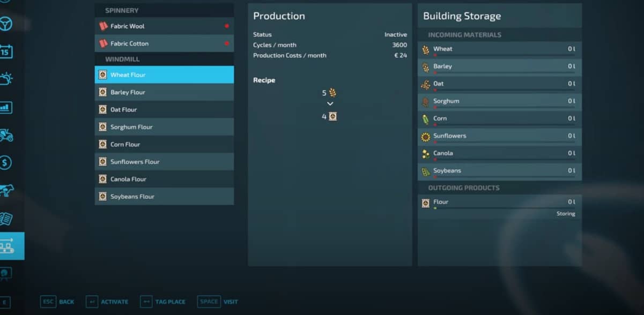The width and height of the screenshot is (644, 315).
Task: Open the production chains conveyor page
Action: click(x=8, y=246)
